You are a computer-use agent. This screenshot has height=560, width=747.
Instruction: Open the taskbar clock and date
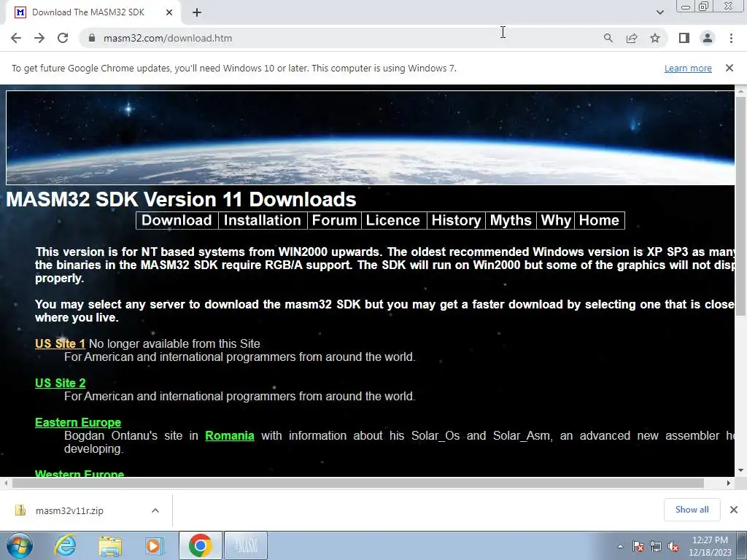(710, 546)
